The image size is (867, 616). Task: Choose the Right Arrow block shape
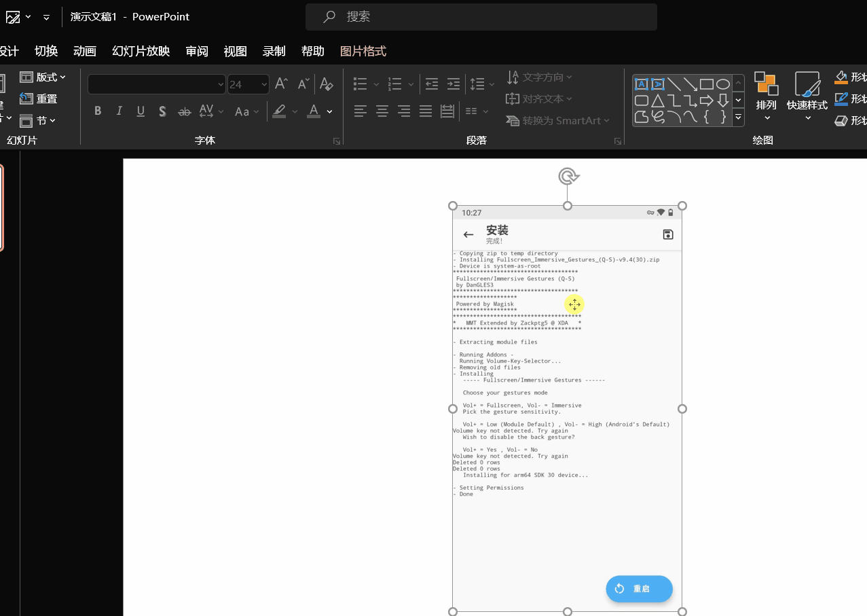[707, 101]
